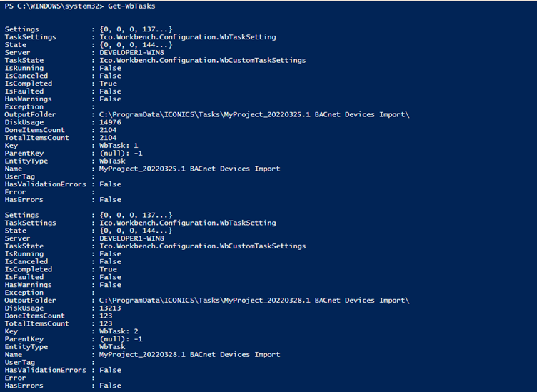Click the DiskUsage value 13213
Image resolution: width=537 pixels, height=392 pixels.
[110, 308]
